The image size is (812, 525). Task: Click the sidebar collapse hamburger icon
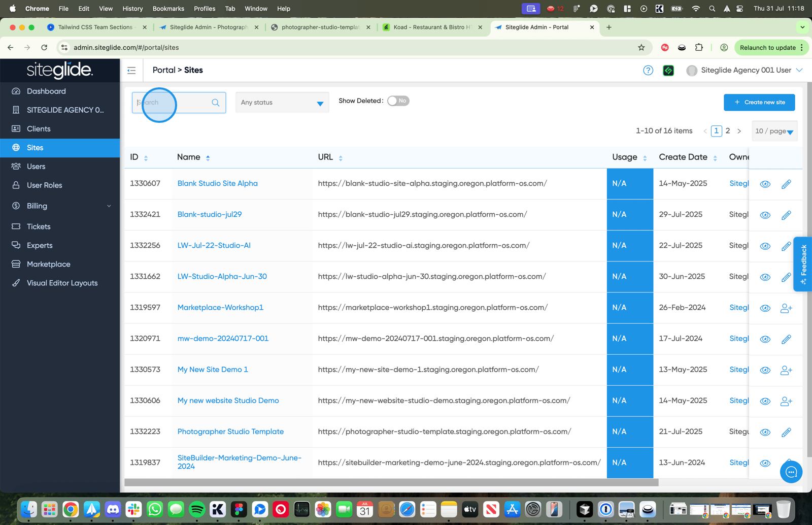point(131,71)
